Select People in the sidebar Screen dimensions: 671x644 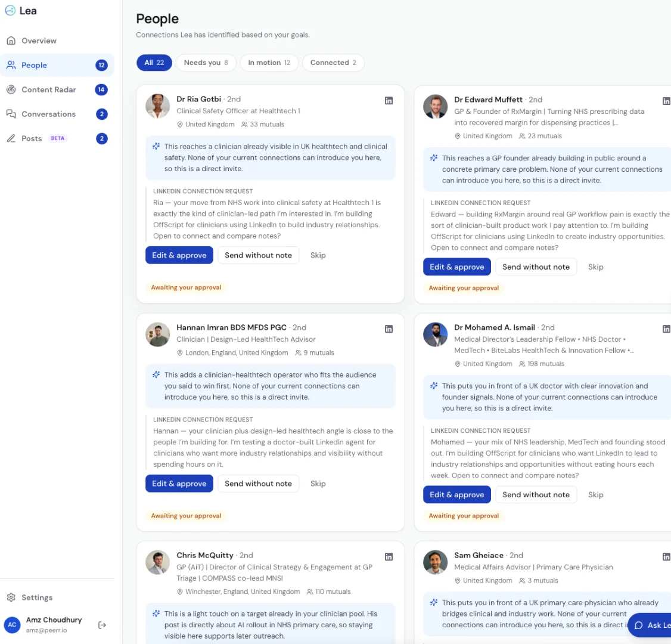pos(57,65)
